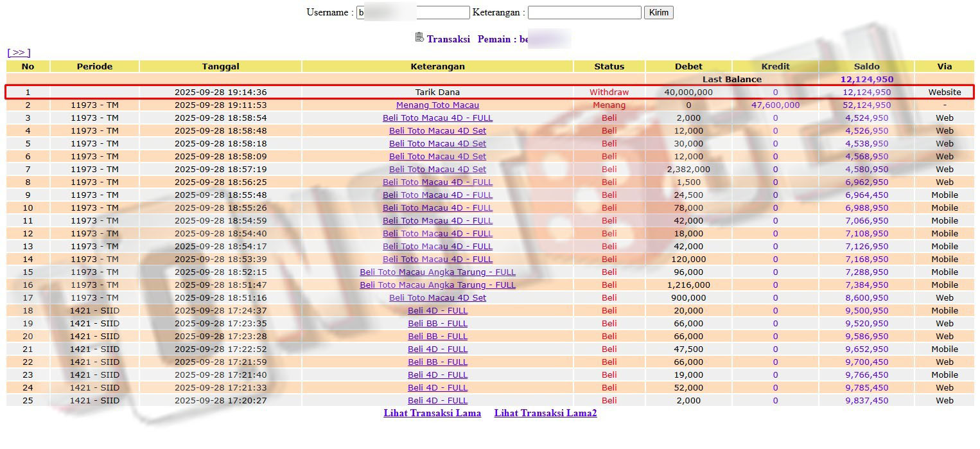The width and height of the screenshot is (980, 449).
Task: Open Beli BB - FULL link in row 19
Action: click(437, 324)
